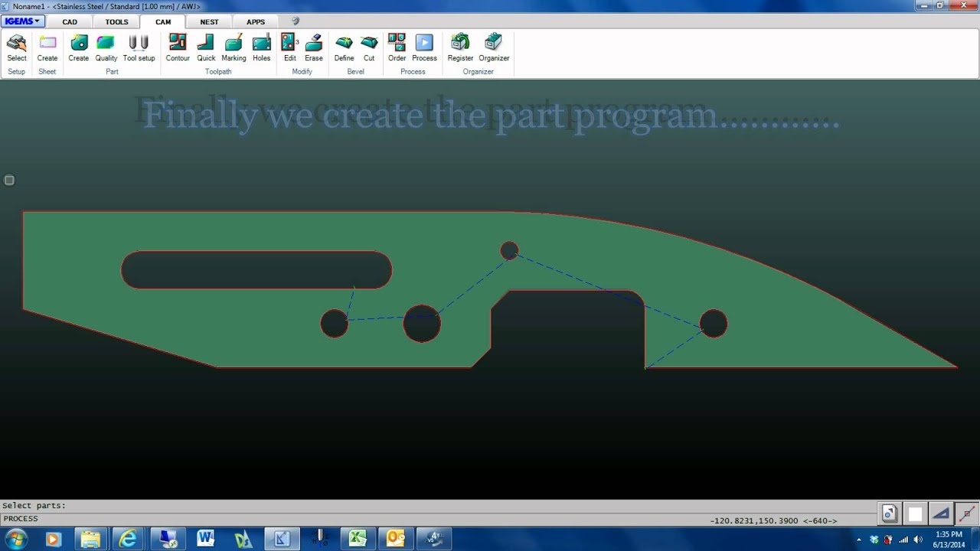This screenshot has width=980, height=551.
Task: Select the Contour toolpath tool
Action: [178, 47]
